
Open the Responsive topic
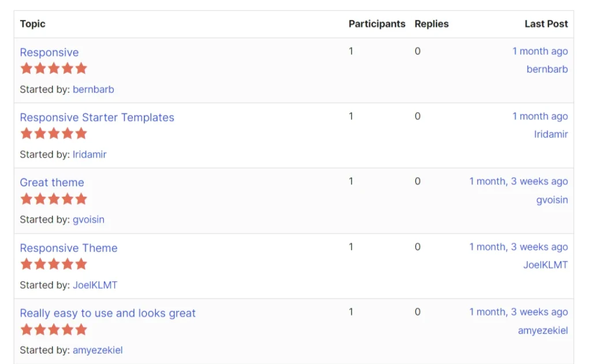pyautogui.click(x=49, y=52)
